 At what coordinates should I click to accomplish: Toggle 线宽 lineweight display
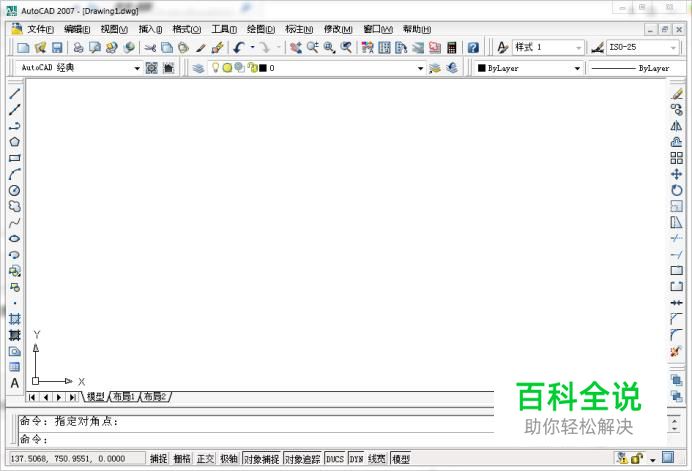(377, 459)
